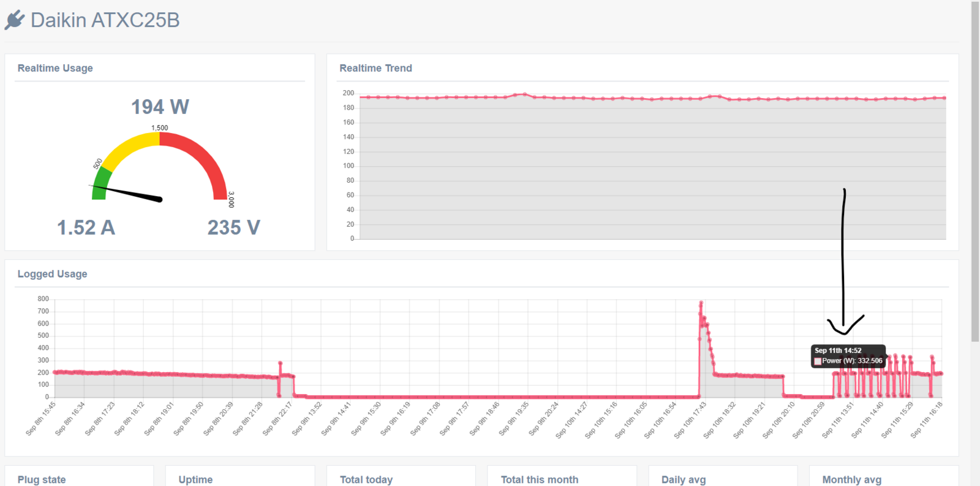
Task: Click the peak point on Realtime Trend line
Action: tap(524, 94)
